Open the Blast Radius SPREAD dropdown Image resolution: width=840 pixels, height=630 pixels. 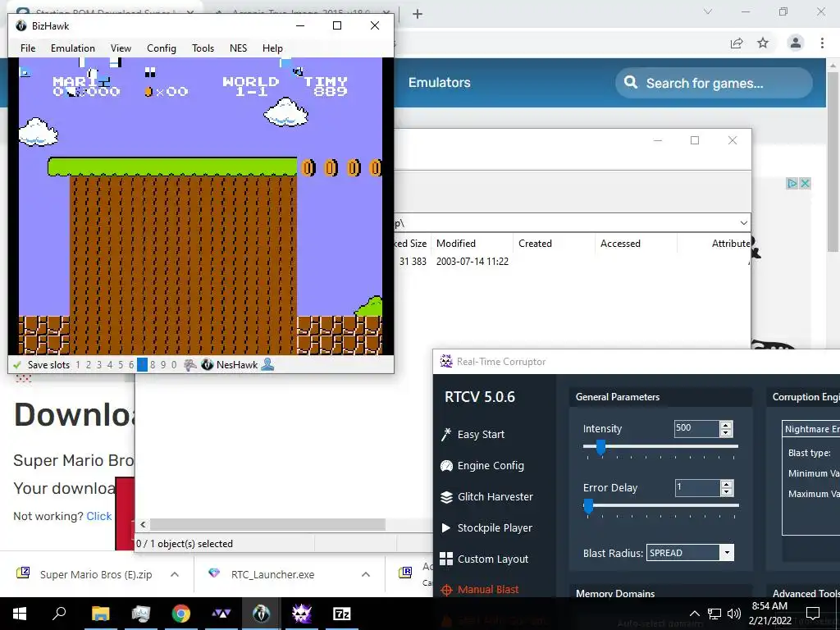pos(690,553)
